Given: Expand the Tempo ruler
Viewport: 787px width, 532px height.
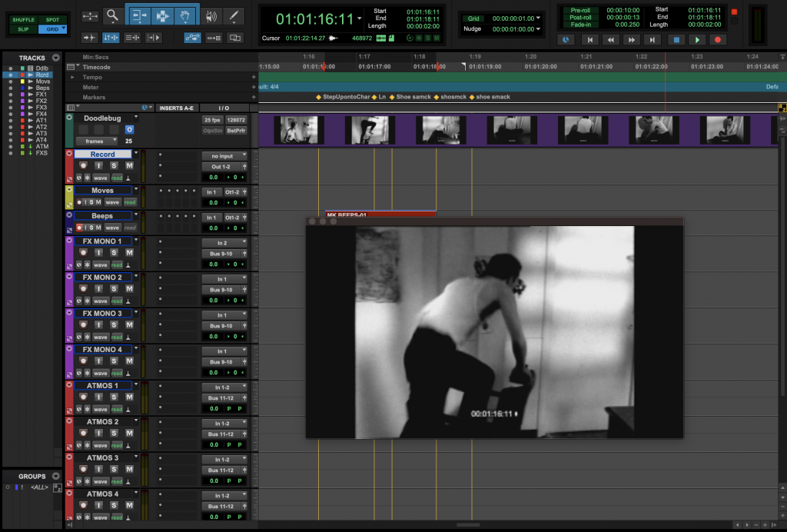Looking at the screenshot, I should [x=72, y=77].
